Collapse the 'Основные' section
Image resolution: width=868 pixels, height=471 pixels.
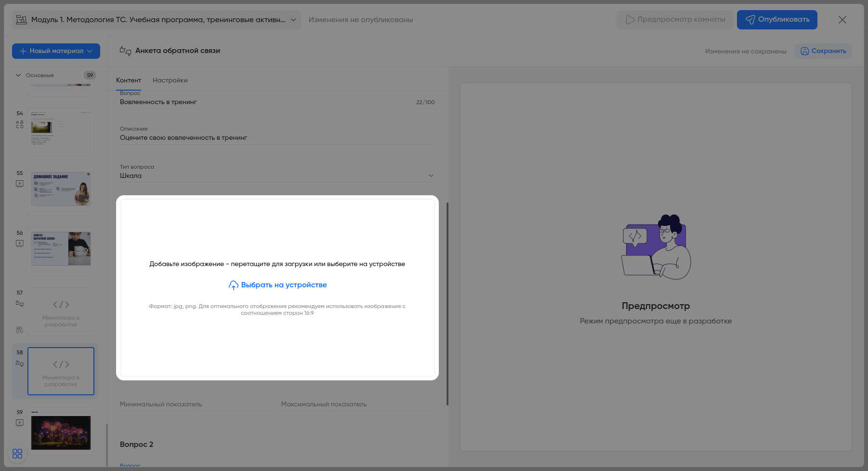tap(18, 75)
